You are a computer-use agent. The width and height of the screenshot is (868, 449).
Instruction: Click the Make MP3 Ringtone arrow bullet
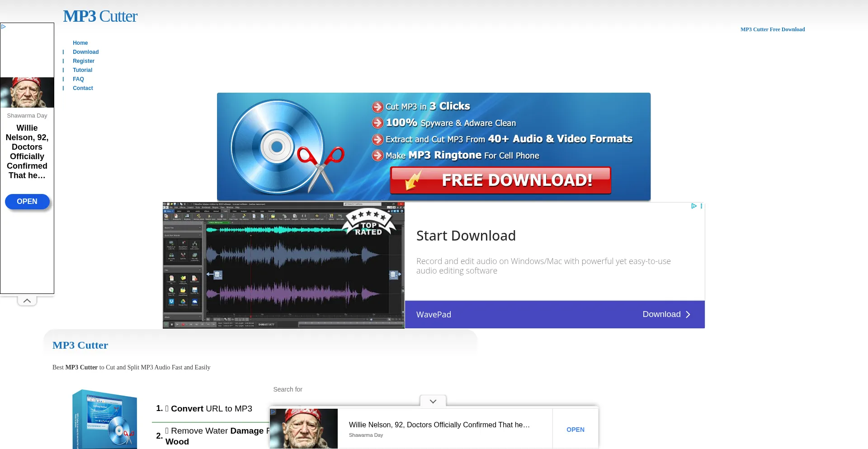pos(377,156)
